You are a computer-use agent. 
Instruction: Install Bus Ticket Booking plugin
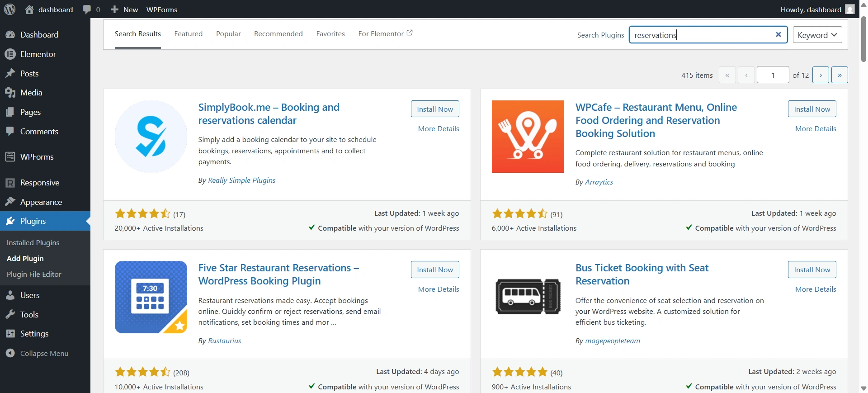(812, 270)
